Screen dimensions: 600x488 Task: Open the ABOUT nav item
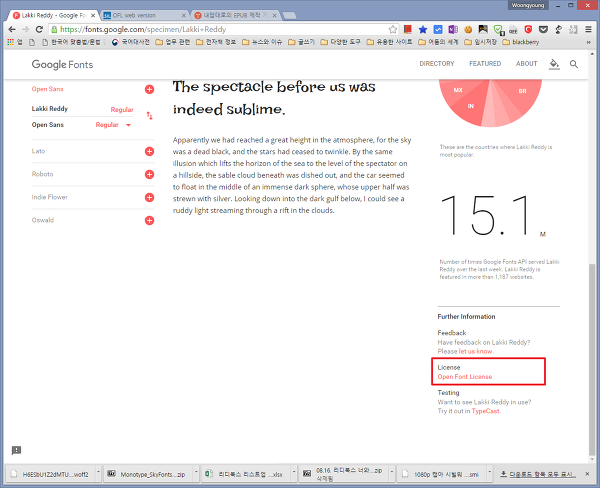(x=526, y=64)
